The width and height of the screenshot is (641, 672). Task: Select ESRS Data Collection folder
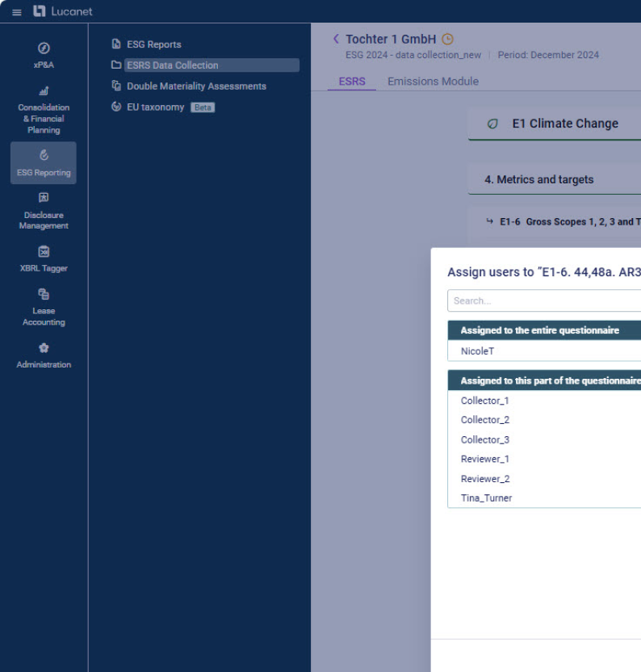tap(172, 65)
